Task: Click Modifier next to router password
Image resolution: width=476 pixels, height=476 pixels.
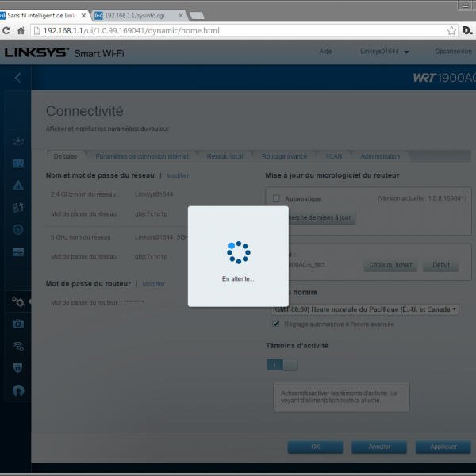Action: pyautogui.click(x=153, y=283)
